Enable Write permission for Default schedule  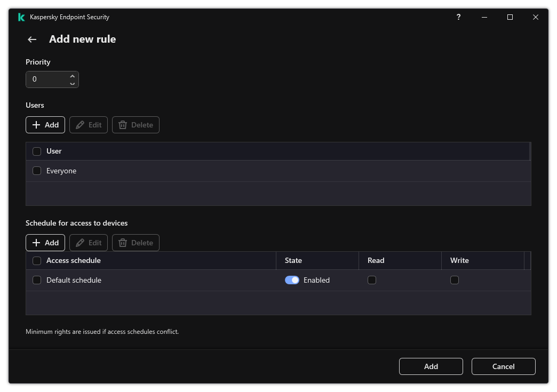pyautogui.click(x=455, y=279)
